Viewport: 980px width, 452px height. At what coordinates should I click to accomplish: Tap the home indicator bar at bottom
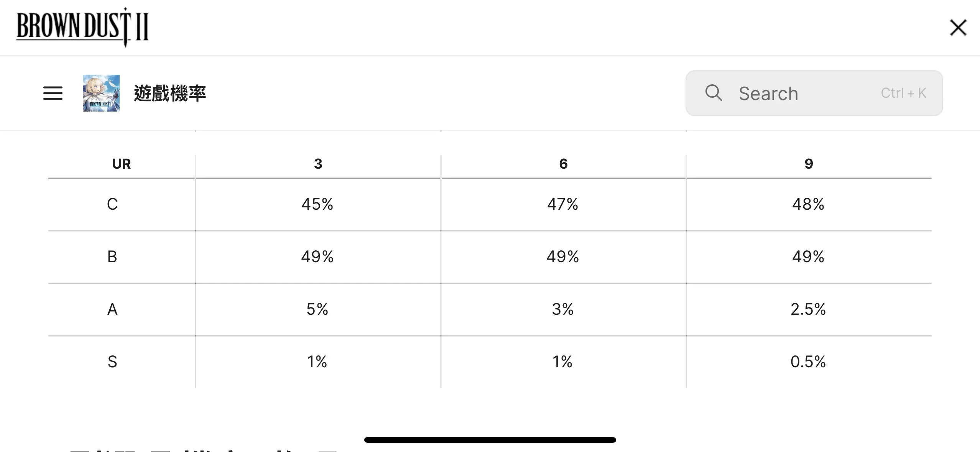[x=490, y=440]
